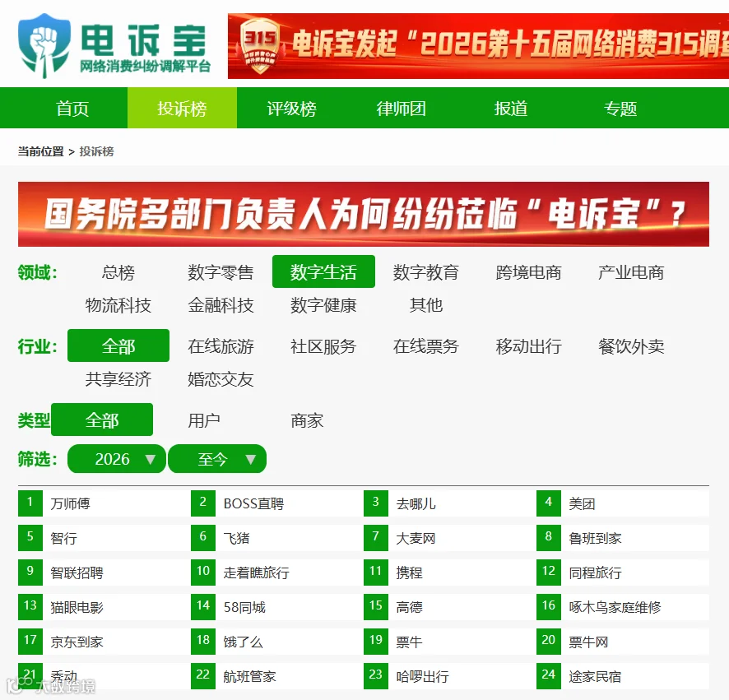729x700 pixels.
Task: Filter field by 数字教育
Action: pyautogui.click(x=426, y=272)
